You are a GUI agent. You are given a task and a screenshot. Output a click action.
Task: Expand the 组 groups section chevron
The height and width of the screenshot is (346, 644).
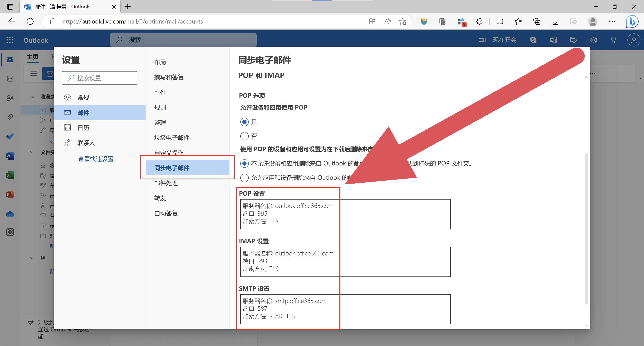click(32, 258)
